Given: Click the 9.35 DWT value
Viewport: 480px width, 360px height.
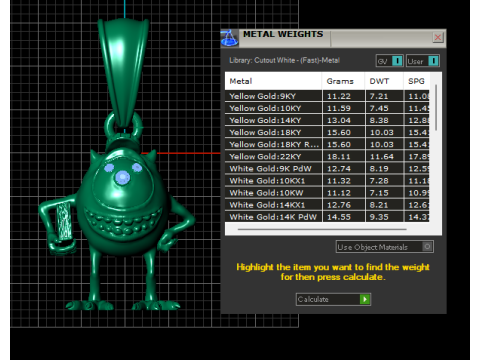Looking at the screenshot, I should (x=379, y=217).
